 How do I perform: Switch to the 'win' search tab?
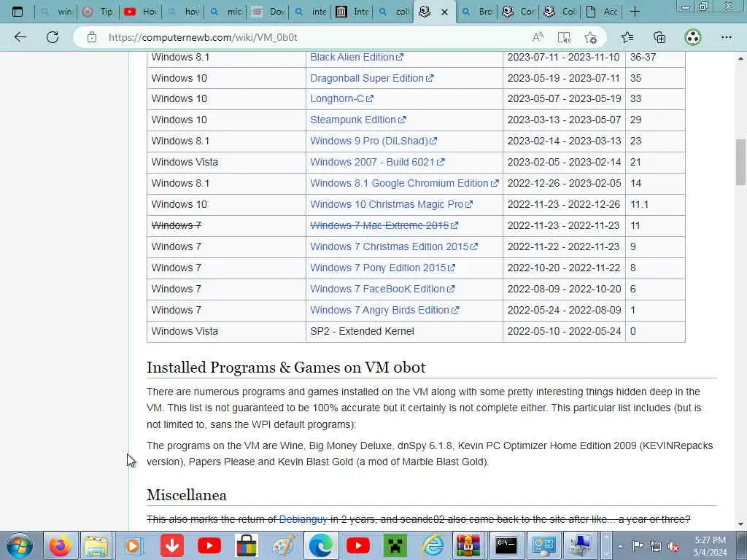coord(56,12)
